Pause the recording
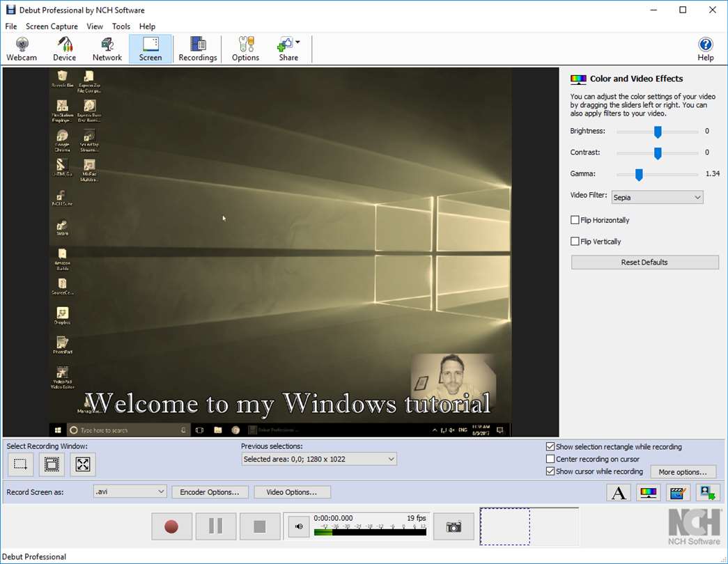 pyautogui.click(x=215, y=526)
